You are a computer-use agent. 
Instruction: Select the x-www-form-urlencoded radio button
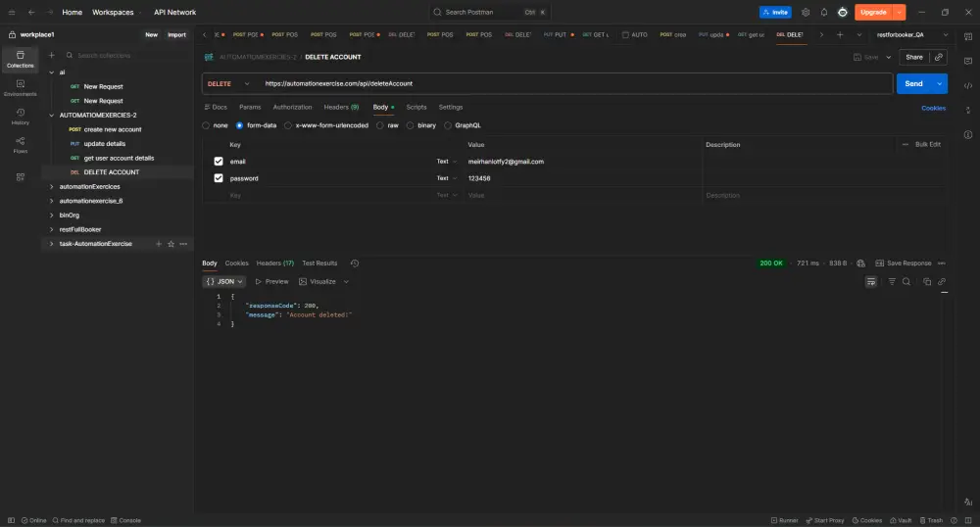287,125
